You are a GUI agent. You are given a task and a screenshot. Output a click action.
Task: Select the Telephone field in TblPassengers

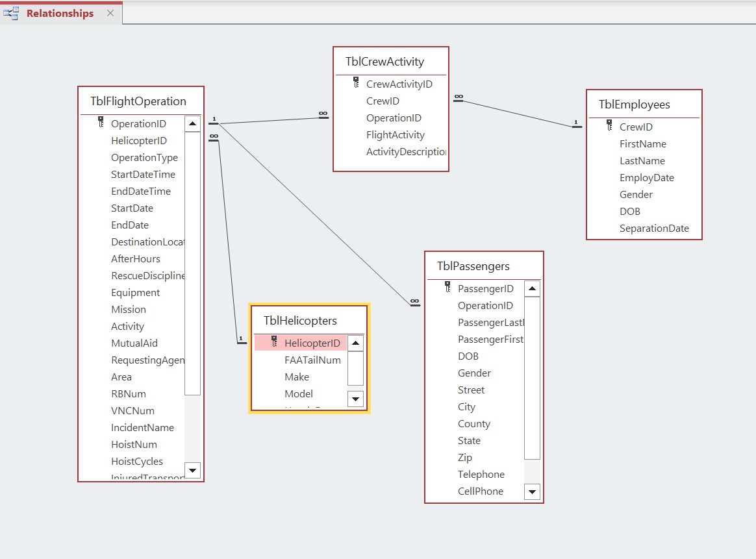481,475
